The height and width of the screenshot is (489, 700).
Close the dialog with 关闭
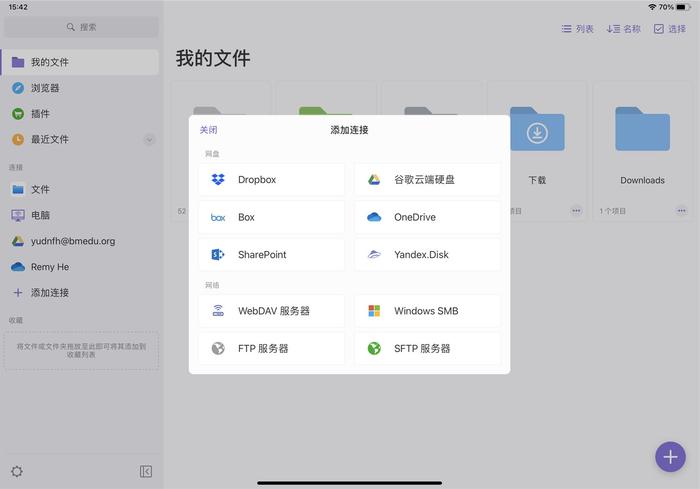click(x=208, y=130)
